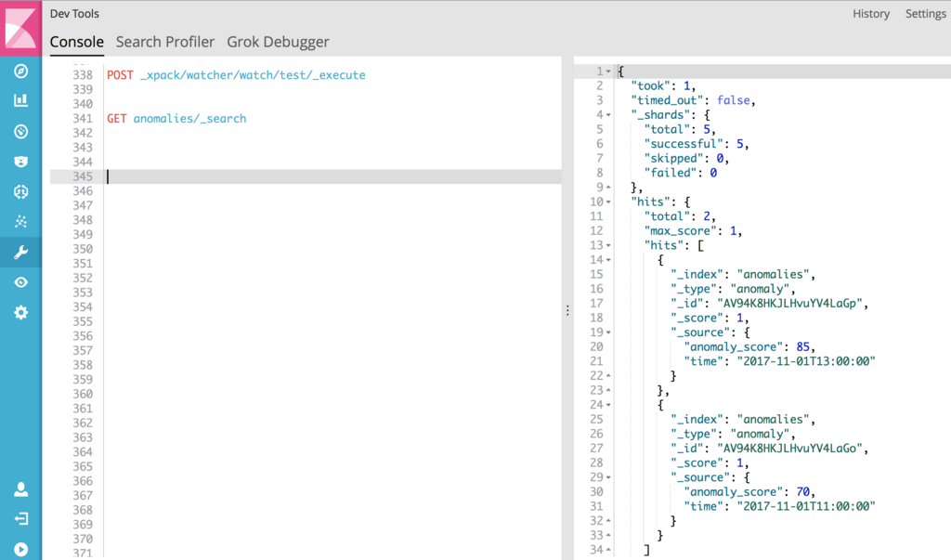Click the logout icon in sidebar

(20, 519)
